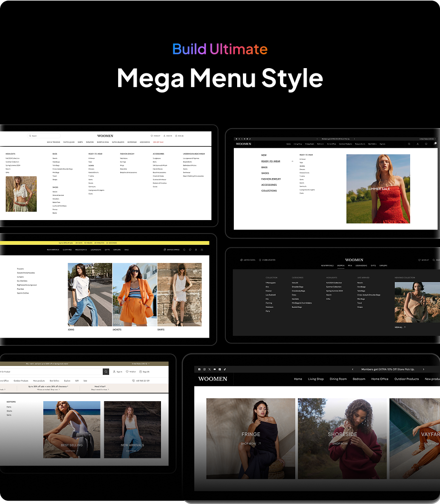Click search icon in yellow-banner mockup header
The width and height of the screenshot is (440, 504).
(184, 250)
